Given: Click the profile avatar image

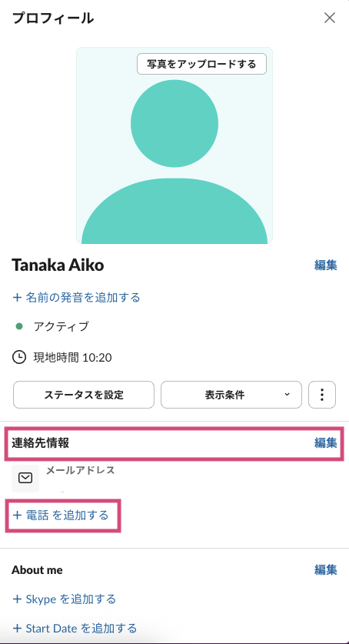Looking at the screenshot, I should coord(174,145).
